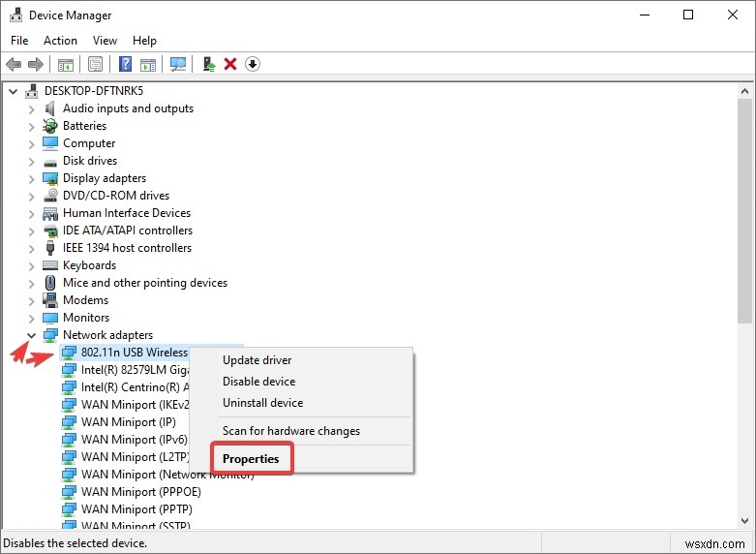Select the 802.11n USB Wireless adapter
The height and width of the screenshot is (554, 756).
pyautogui.click(x=134, y=353)
